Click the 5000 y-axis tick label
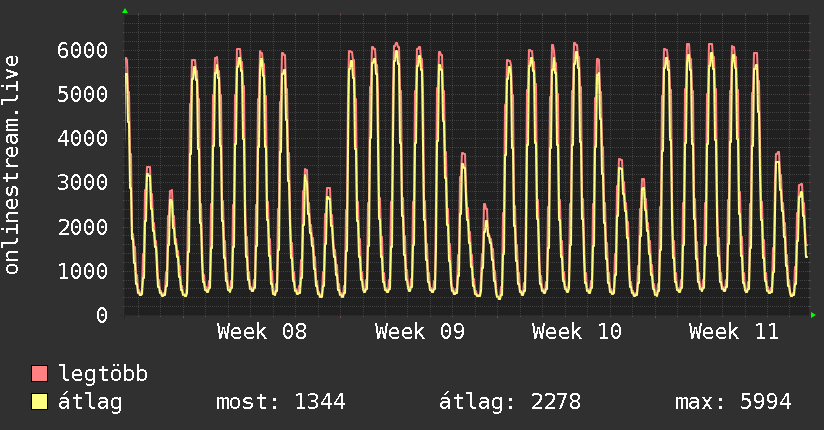 point(83,95)
